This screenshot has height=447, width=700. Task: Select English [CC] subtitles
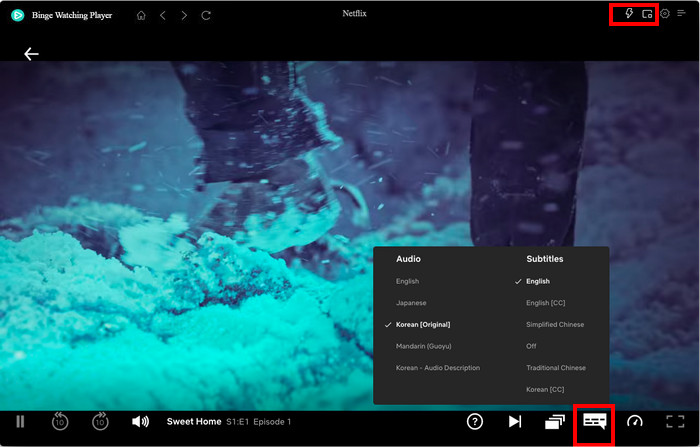point(545,303)
